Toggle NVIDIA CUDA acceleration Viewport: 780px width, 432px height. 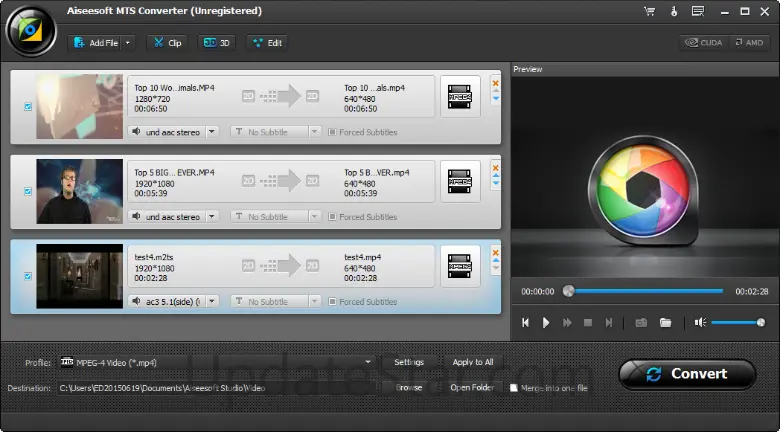tap(704, 43)
